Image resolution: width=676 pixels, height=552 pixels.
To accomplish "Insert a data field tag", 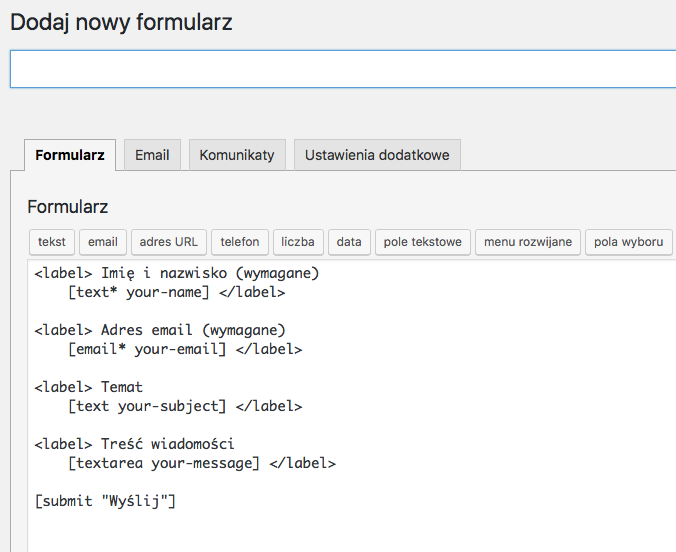I will coord(349,242).
